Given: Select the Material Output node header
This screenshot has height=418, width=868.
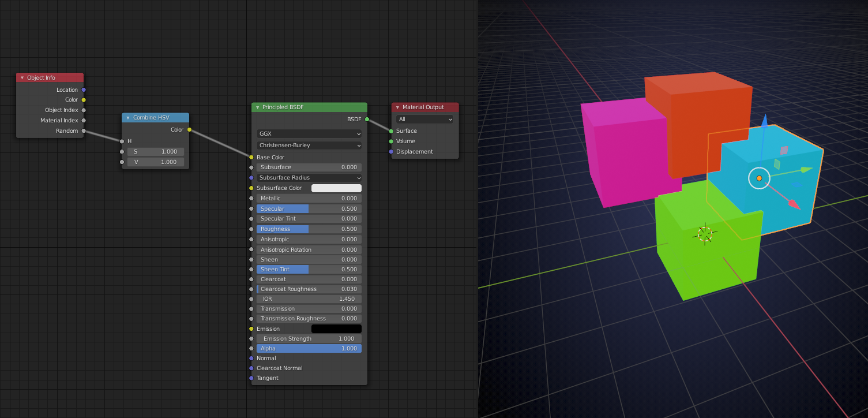Looking at the screenshot, I should 425,107.
